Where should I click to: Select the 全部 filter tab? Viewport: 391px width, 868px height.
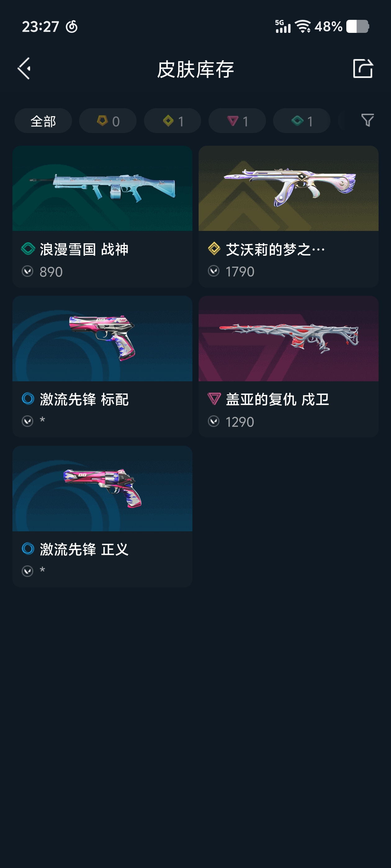(x=43, y=121)
